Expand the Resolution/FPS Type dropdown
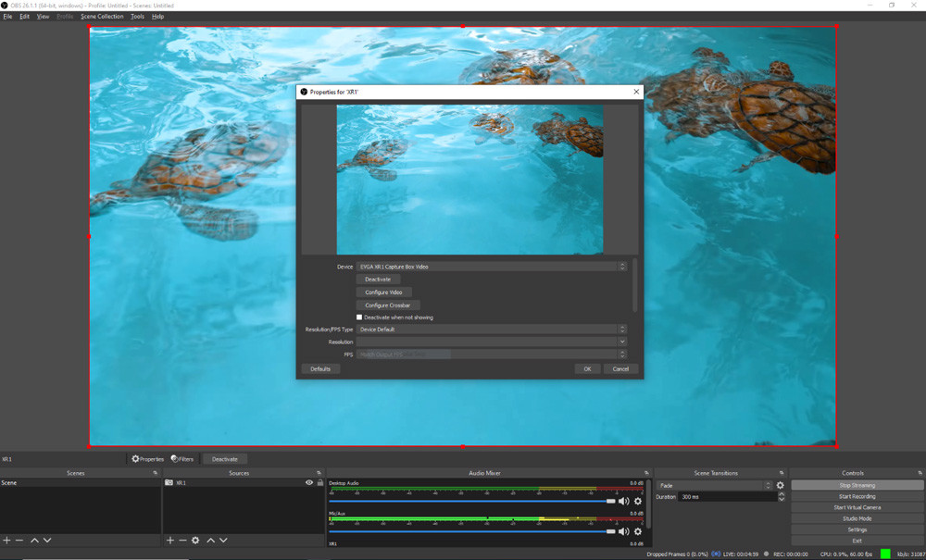Screen dimensions: 926x560 pyautogui.click(x=491, y=330)
